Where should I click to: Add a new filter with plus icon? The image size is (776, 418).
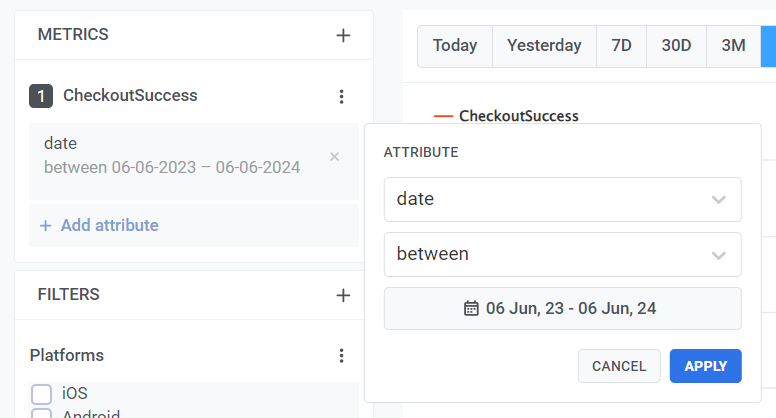tap(343, 295)
